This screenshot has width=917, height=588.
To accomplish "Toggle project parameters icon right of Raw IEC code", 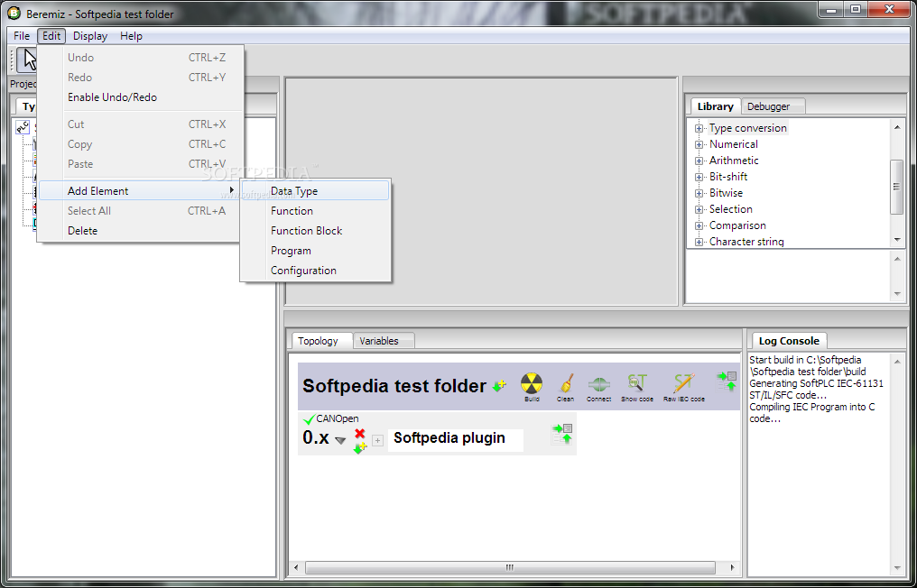I will click(727, 381).
